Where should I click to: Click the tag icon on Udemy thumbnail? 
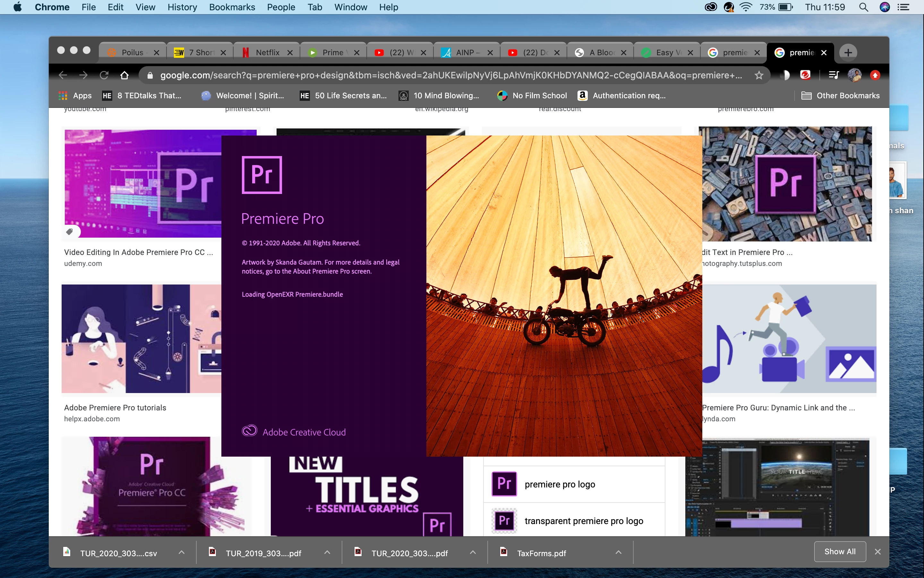click(x=70, y=231)
